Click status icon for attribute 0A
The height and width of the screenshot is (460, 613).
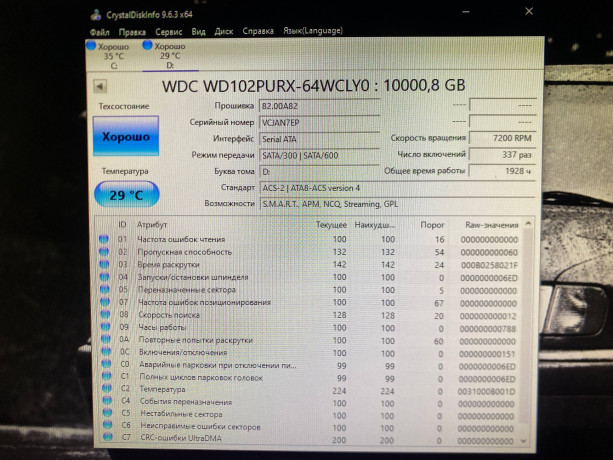point(106,339)
